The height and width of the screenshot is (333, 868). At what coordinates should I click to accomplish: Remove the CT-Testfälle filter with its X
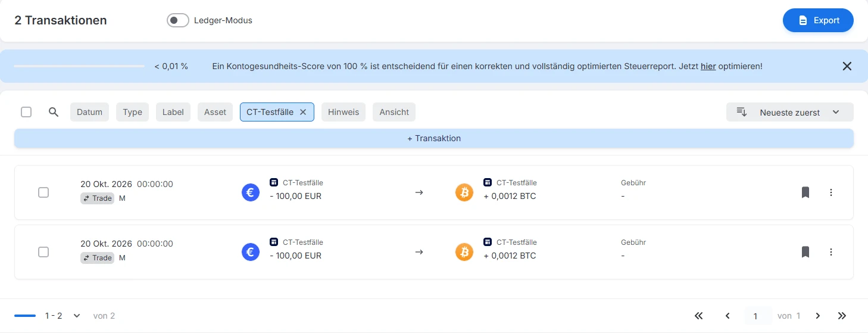tap(303, 112)
